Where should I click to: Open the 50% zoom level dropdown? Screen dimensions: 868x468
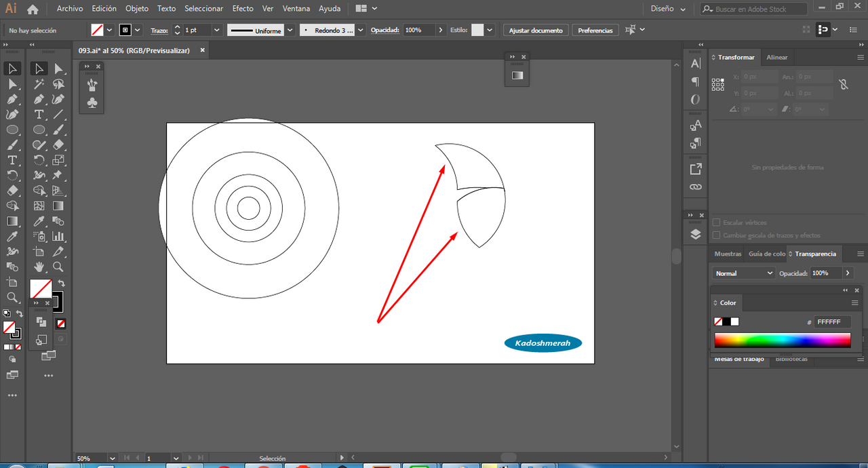(x=111, y=459)
